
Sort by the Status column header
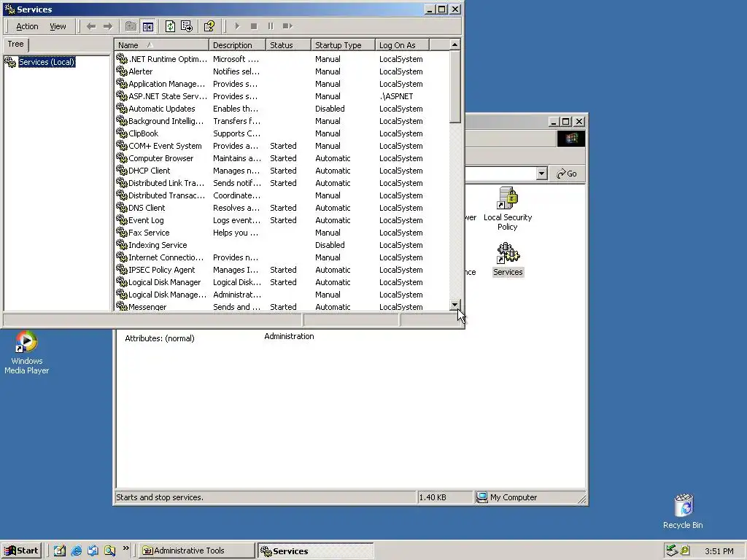(x=288, y=44)
